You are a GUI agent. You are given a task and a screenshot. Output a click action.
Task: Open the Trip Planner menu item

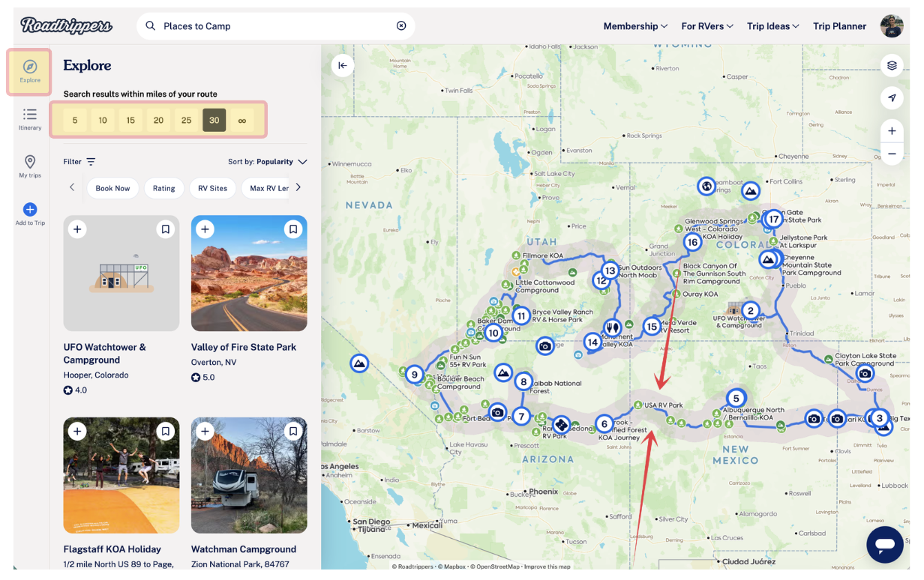pos(839,25)
